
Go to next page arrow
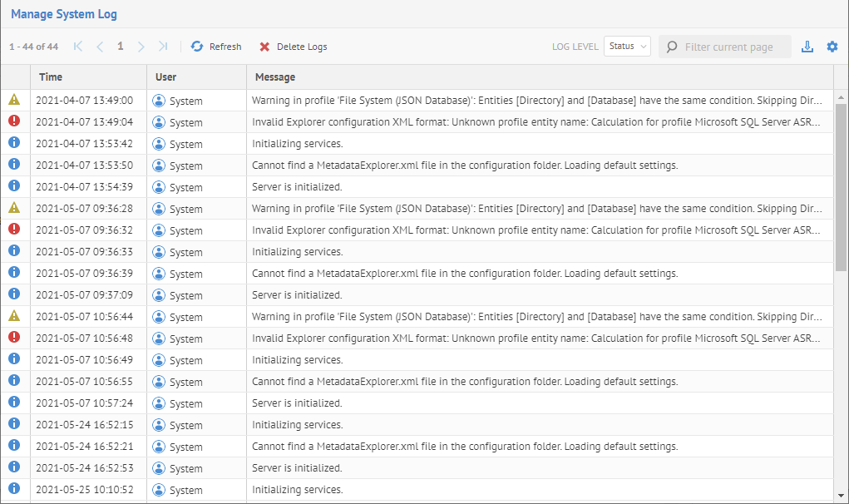[x=141, y=47]
